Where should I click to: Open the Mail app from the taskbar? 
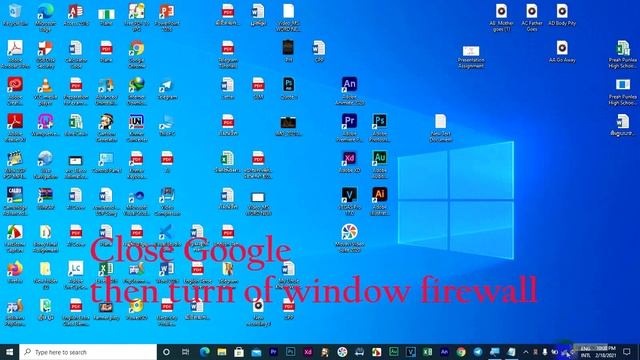[x=256, y=352]
